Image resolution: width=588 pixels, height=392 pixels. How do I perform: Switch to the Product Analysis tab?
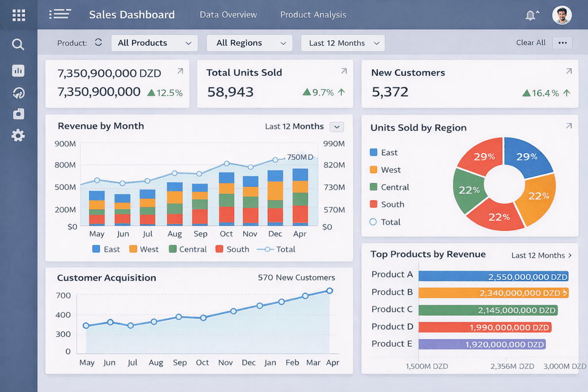(313, 15)
